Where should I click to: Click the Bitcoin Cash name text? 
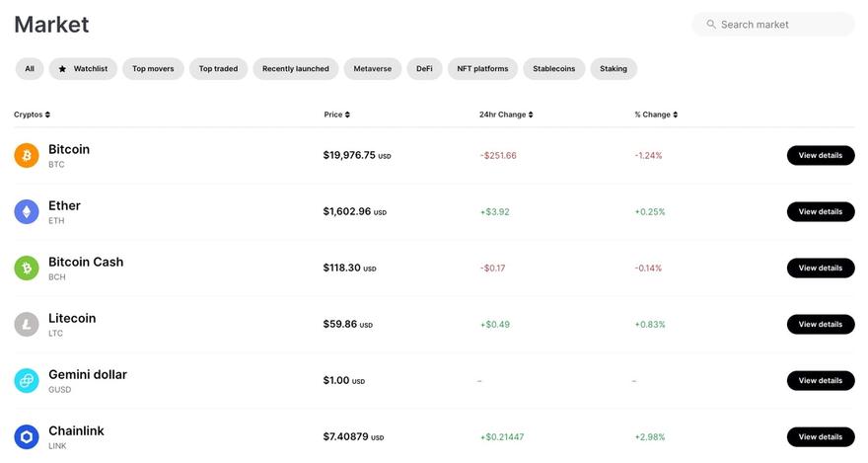click(x=86, y=262)
